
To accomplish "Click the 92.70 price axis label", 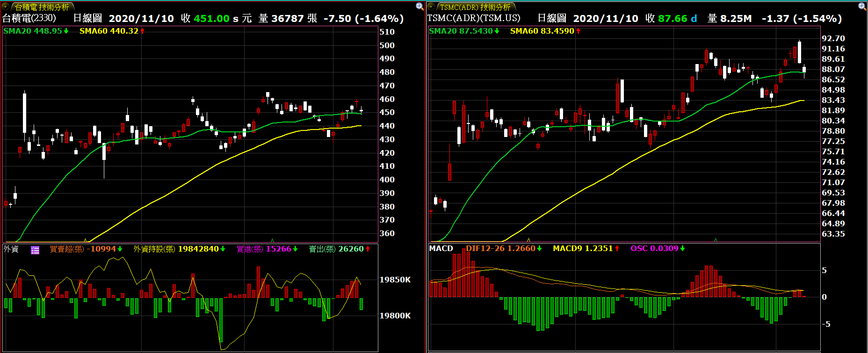I will pyautogui.click(x=833, y=38).
